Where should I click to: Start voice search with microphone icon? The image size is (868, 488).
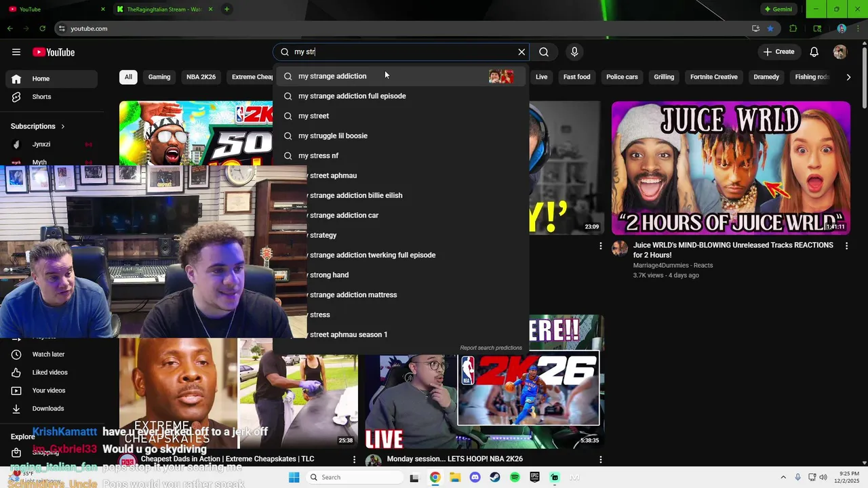click(x=574, y=52)
